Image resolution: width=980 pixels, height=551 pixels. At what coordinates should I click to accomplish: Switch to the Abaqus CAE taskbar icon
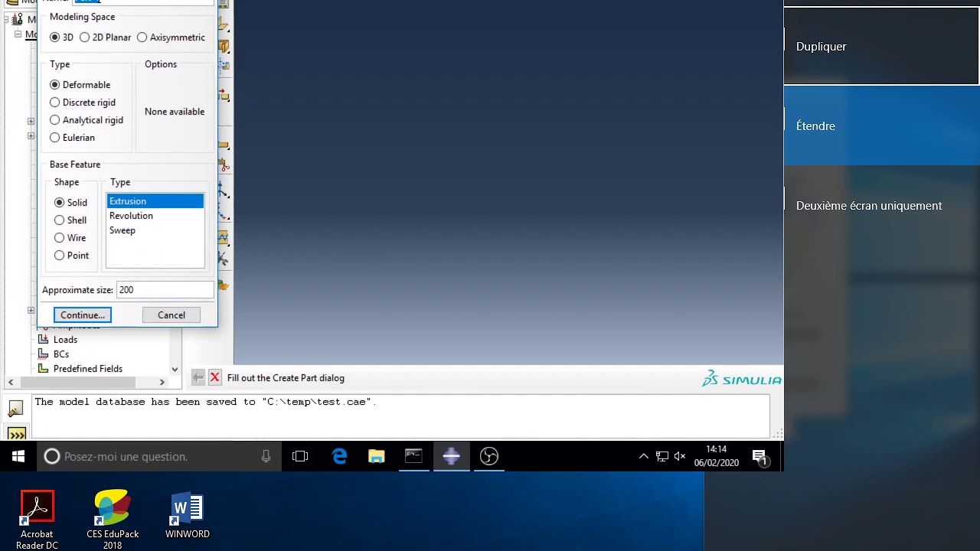point(451,457)
